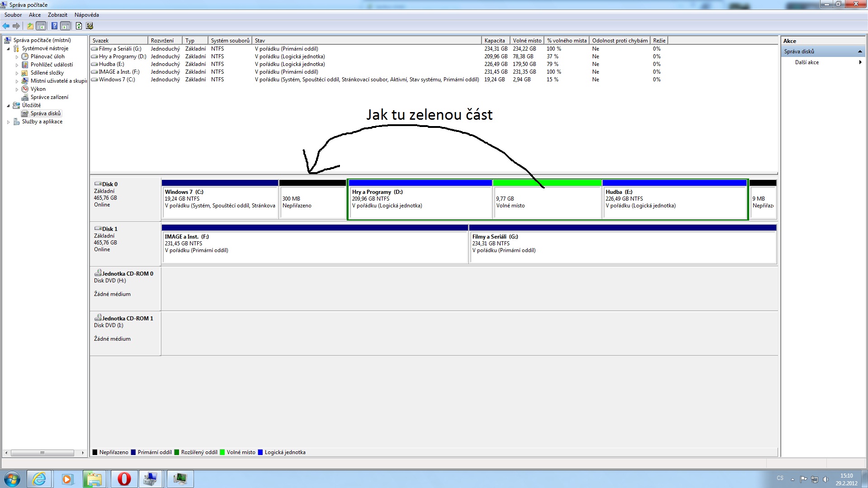
Task: Open Správce zařízení in the tree
Action: pos(49,97)
